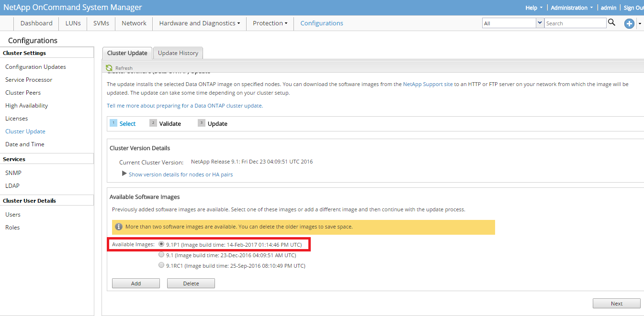Viewport: 644px width, 316px height.
Task: Click the Refresh label
Action: [x=124, y=68]
